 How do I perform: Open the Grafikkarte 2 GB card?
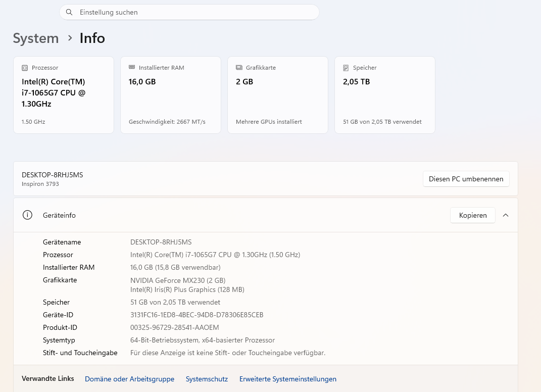tap(278, 95)
